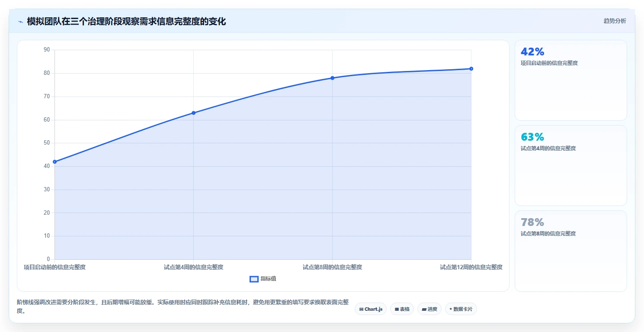Select the Chart.js tag
Viewport: 644px width, 332px height.
[370, 309]
